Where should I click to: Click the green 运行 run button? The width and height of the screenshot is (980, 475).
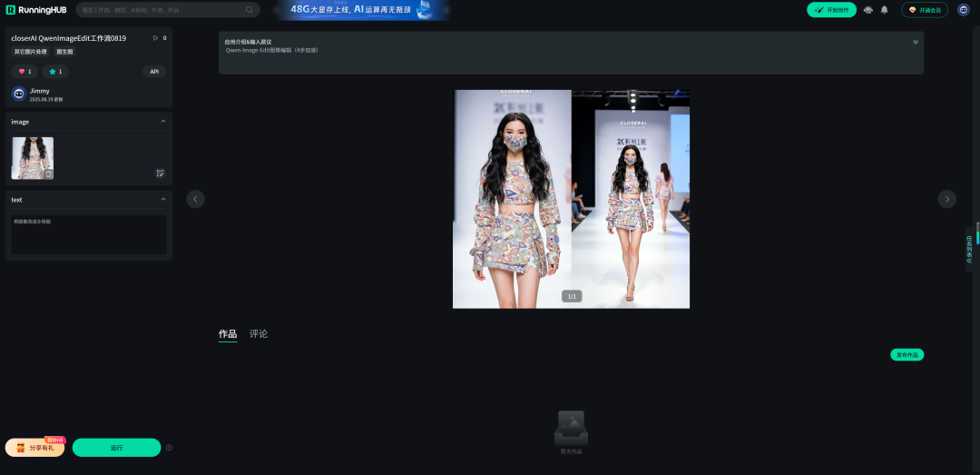pyautogui.click(x=116, y=448)
